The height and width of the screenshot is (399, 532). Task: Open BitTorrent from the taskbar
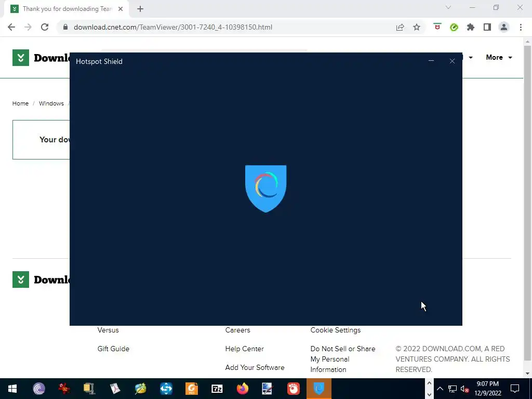click(38, 389)
